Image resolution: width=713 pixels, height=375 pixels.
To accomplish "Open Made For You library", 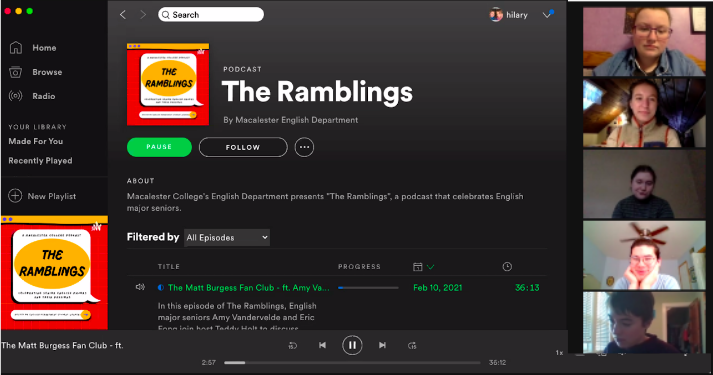I will 35,141.
